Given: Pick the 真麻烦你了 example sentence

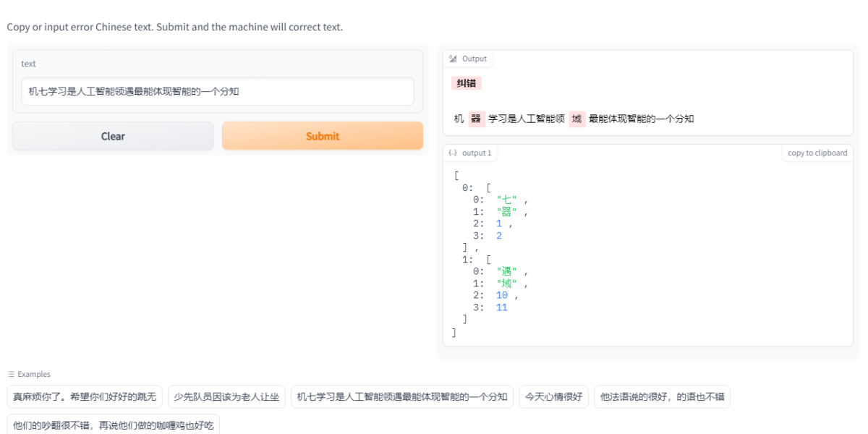Looking at the screenshot, I should (84, 396).
